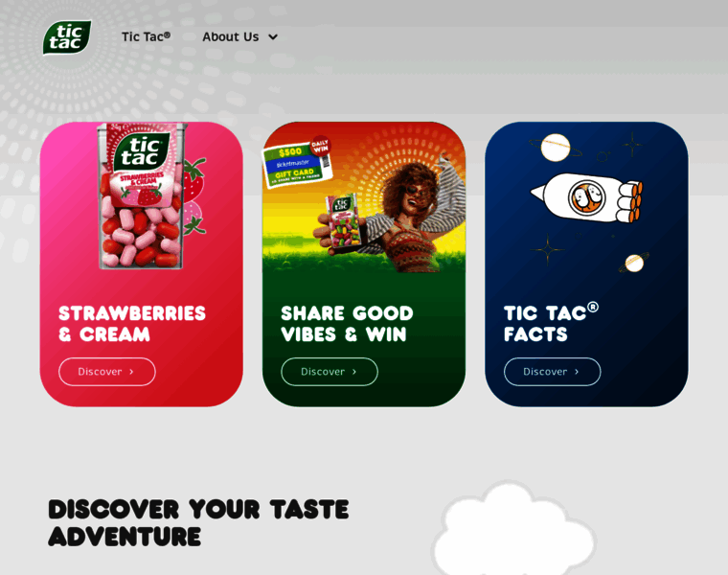Click the Tic Tac® Facts heading
The width and height of the screenshot is (728, 575).
point(551,323)
